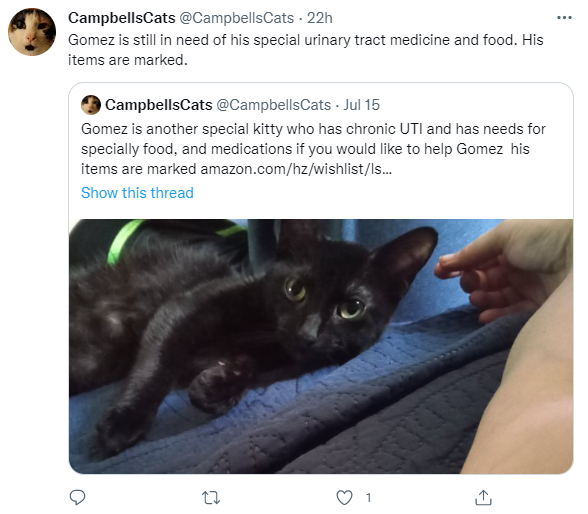Open the amazon.com wishlist link
588x514 pixels.
pyautogui.click(x=296, y=169)
